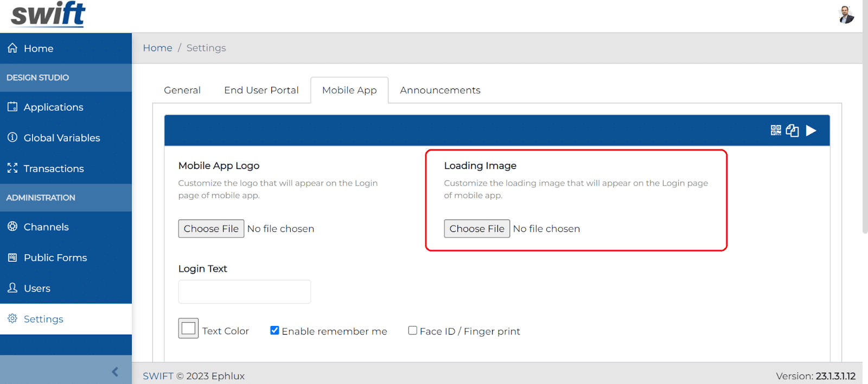
Task: Switch to the Announcements tab
Action: click(x=440, y=90)
